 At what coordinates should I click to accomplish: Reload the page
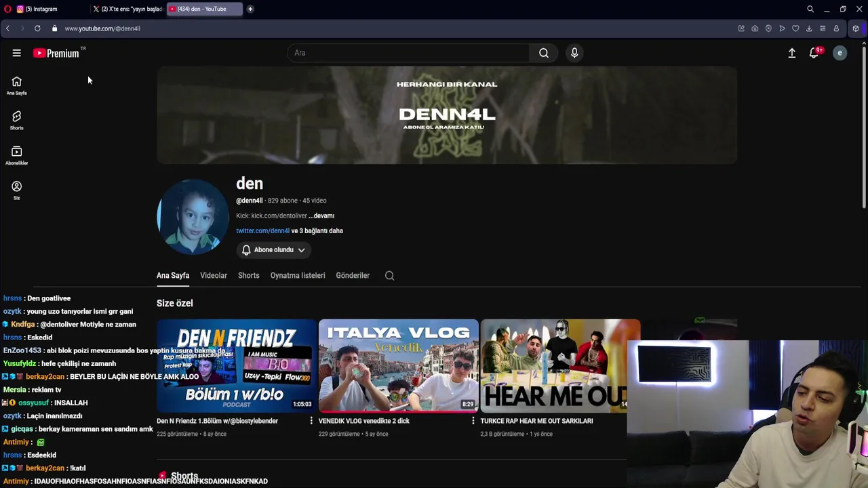coord(37,28)
